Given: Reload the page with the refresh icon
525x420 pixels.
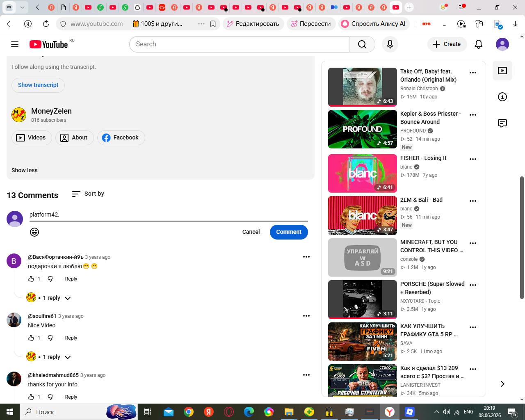Looking at the screenshot, I should click(x=46, y=24).
